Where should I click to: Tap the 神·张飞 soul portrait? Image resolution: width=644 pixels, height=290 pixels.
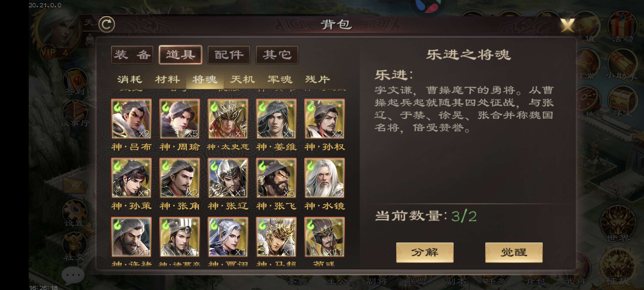[x=276, y=178]
